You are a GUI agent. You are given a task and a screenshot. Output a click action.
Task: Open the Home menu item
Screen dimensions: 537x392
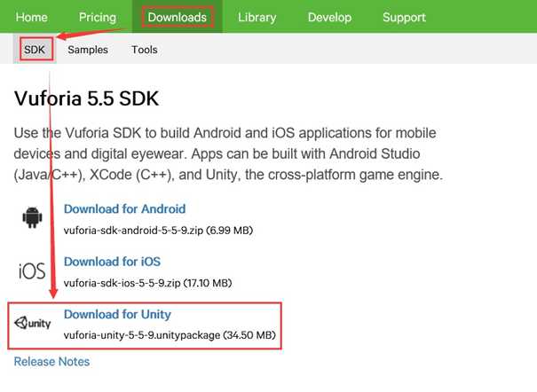pos(31,17)
